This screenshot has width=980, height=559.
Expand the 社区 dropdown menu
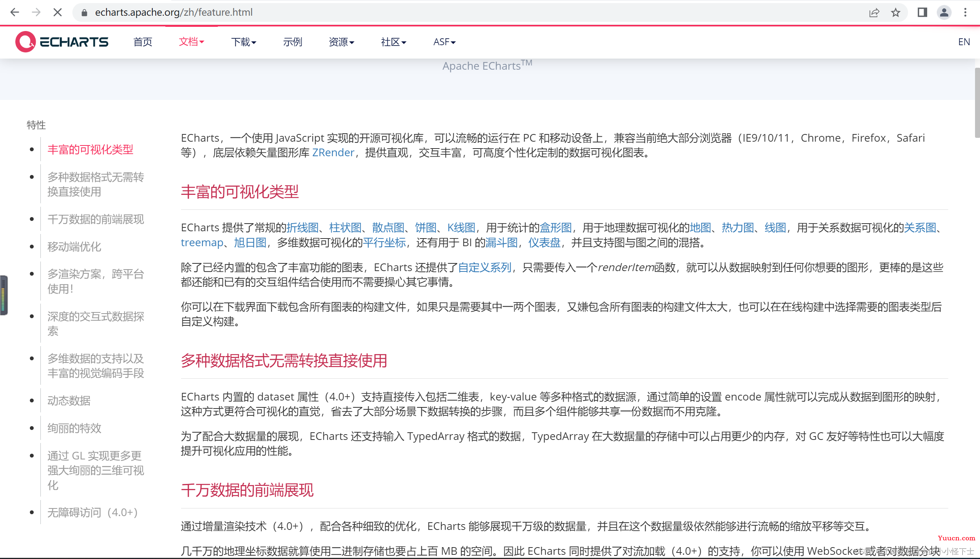[x=394, y=41]
